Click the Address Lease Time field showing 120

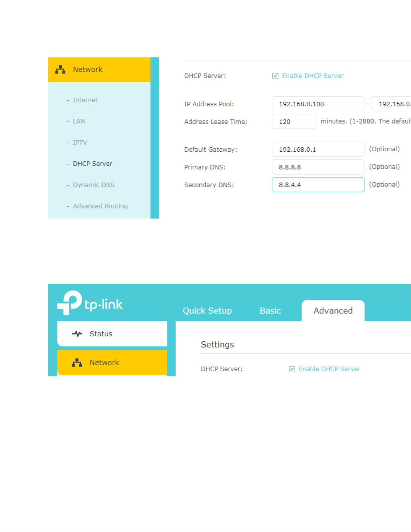click(x=294, y=122)
